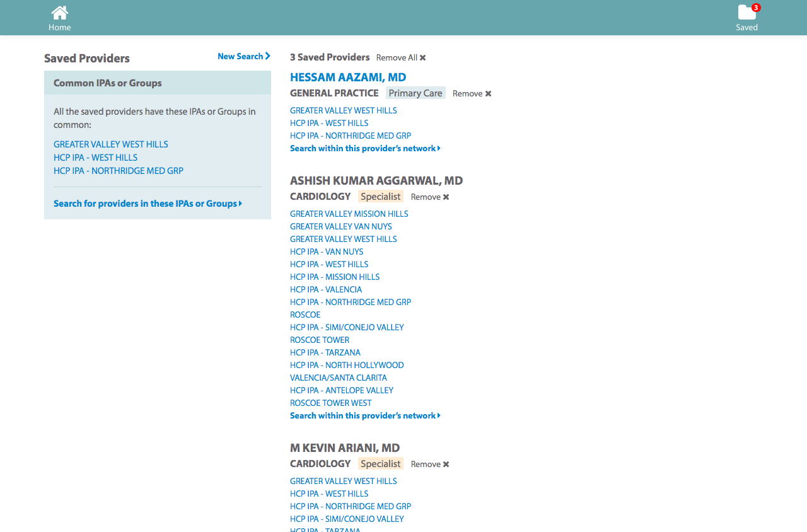
Task: Click GREATER VALLEY WEST HILLS in the sidebar
Action: pyautogui.click(x=110, y=144)
